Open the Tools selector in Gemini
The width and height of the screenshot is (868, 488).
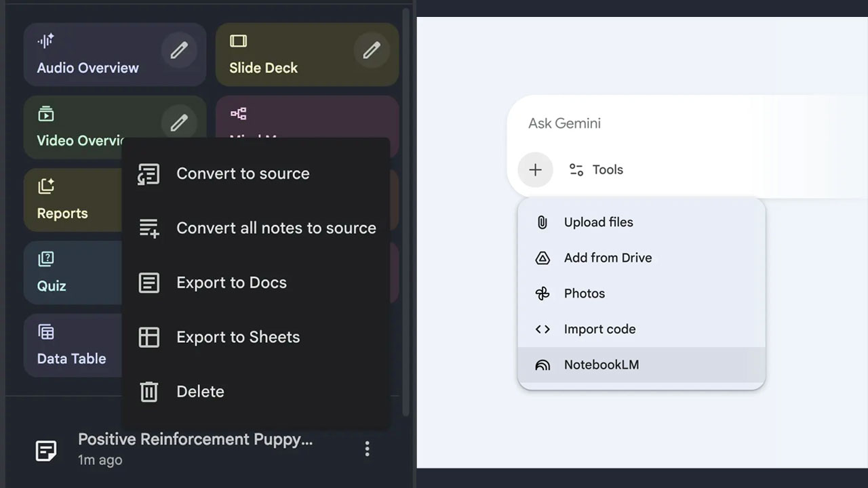[596, 169]
